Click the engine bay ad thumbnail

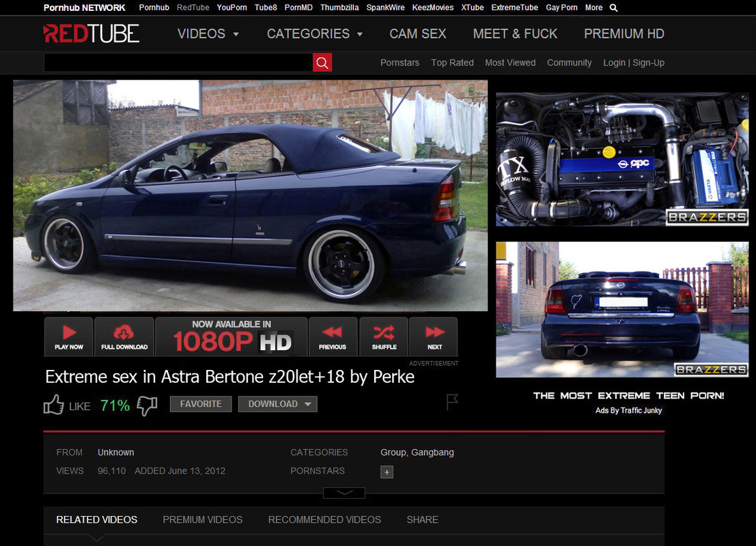622,160
